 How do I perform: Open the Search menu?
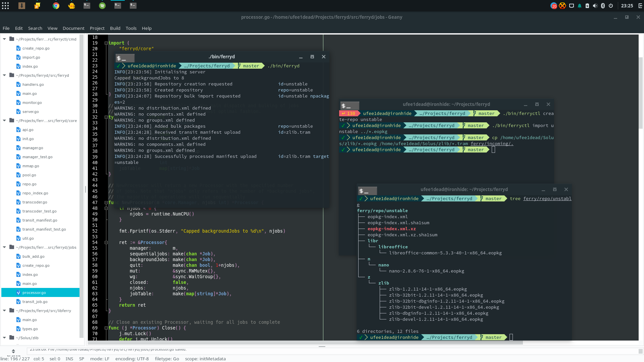[35, 28]
